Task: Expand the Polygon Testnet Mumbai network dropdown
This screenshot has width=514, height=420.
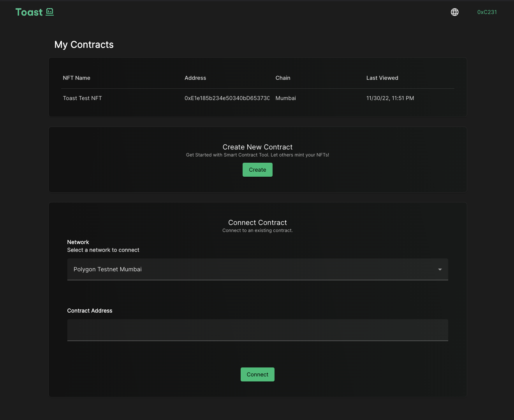Action: coord(257,269)
